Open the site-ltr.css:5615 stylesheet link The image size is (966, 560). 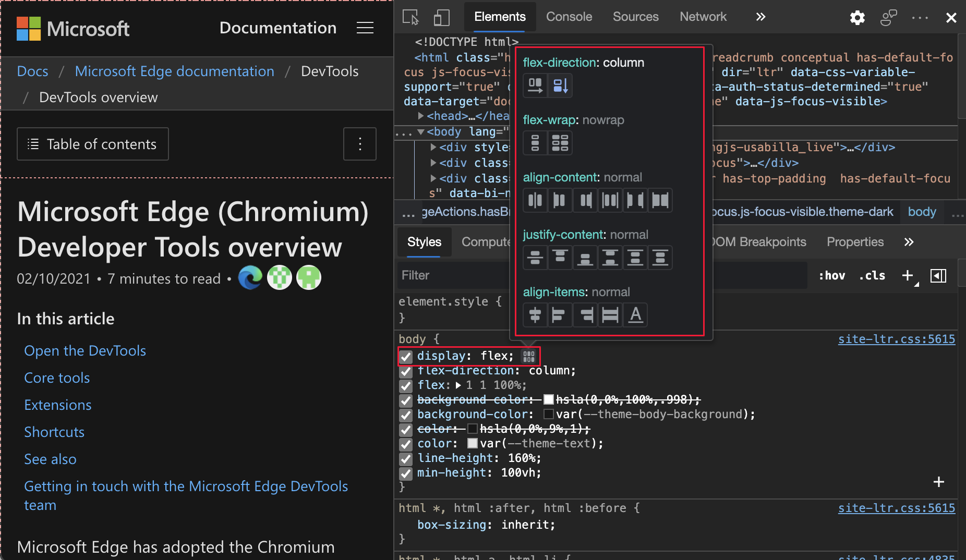pyautogui.click(x=896, y=339)
